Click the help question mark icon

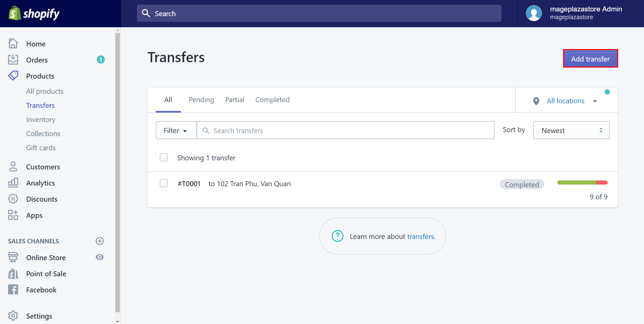click(x=338, y=236)
